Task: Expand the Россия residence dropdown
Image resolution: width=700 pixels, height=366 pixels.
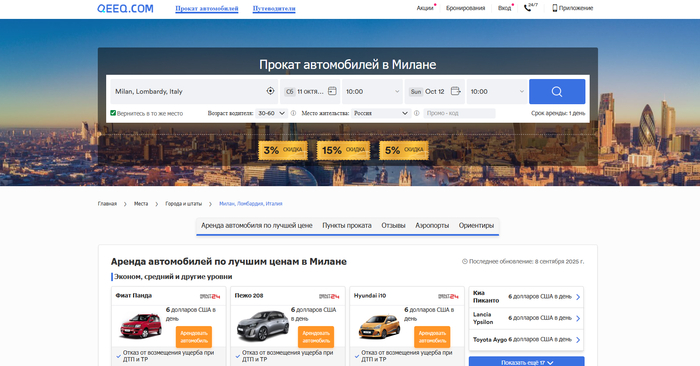Action: (x=381, y=113)
